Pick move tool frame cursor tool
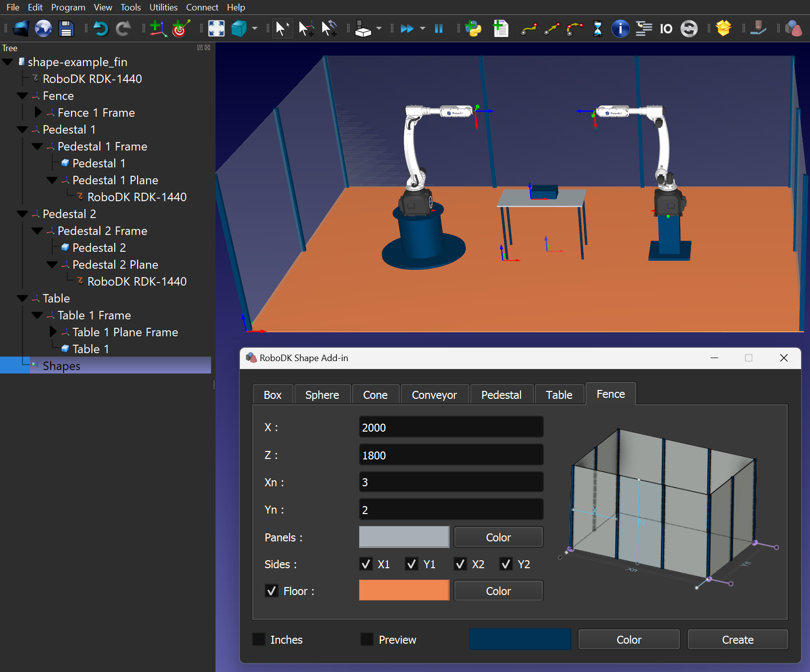The image size is (810, 672). [x=329, y=28]
